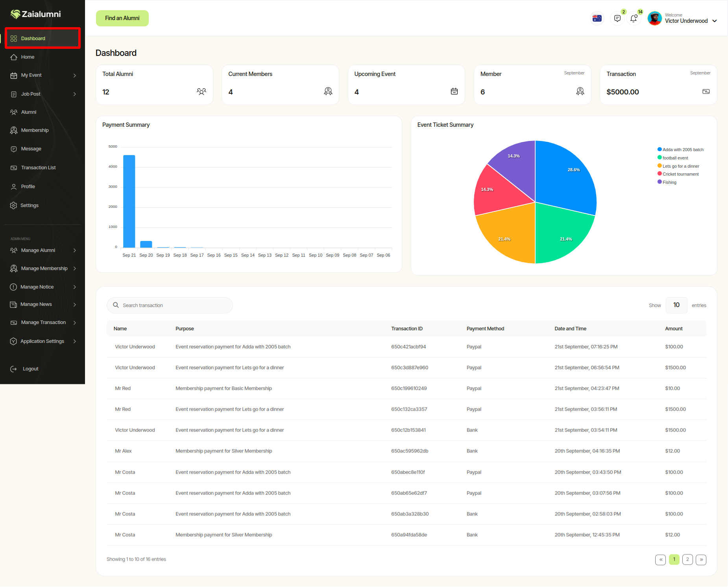Open the language flag selector
The height and width of the screenshot is (587, 728).
597,18
